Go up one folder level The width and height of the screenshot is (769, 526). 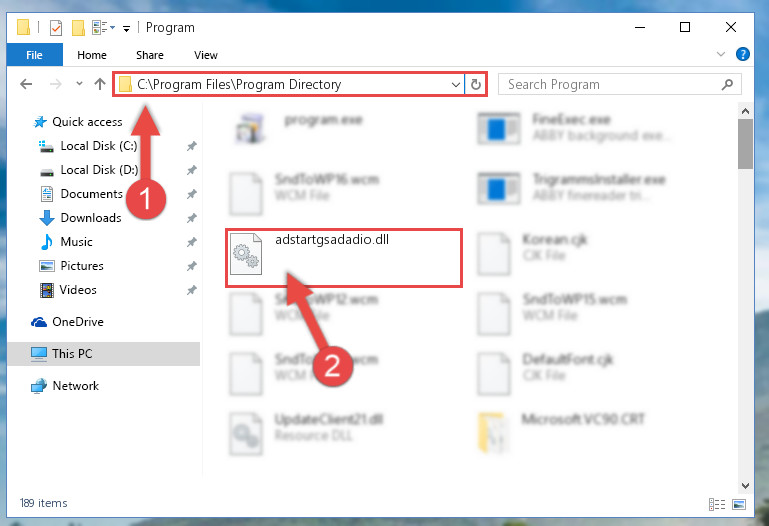click(100, 84)
